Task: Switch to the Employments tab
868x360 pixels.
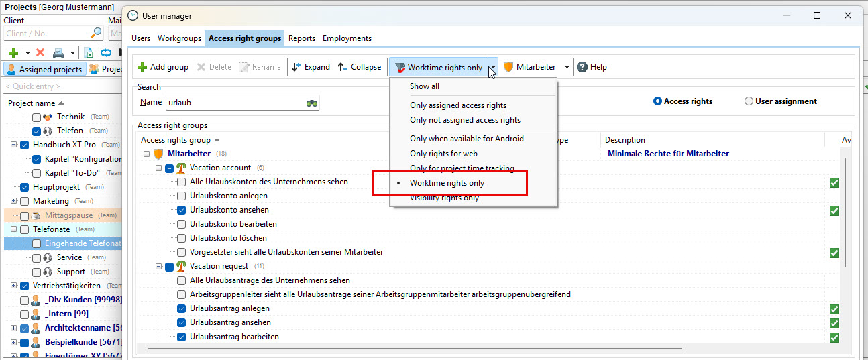Action: click(347, 38)
